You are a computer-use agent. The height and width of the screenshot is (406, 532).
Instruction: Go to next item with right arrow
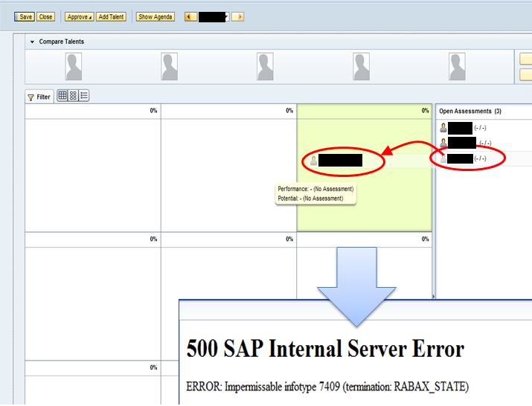pyautogui.click(x=238, y=16)
